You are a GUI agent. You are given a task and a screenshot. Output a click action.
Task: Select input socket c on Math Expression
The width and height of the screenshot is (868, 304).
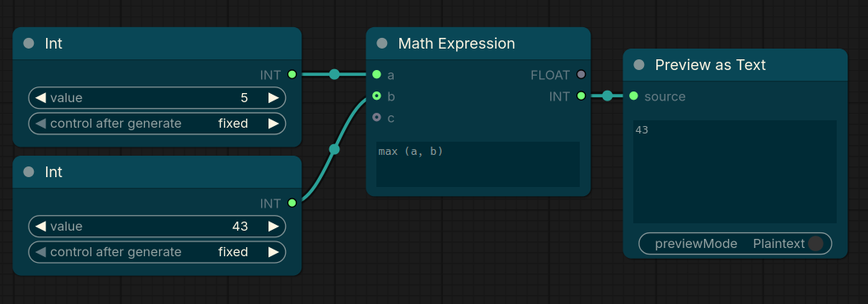[377, 117]
